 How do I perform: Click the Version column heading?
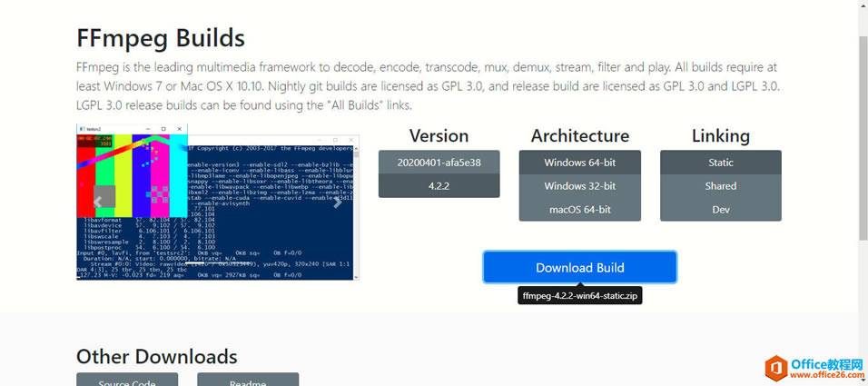(439, 135)
